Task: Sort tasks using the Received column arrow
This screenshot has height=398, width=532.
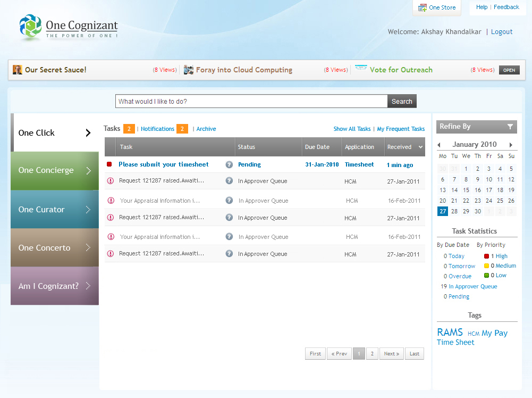Action: [x=421, y=147]
